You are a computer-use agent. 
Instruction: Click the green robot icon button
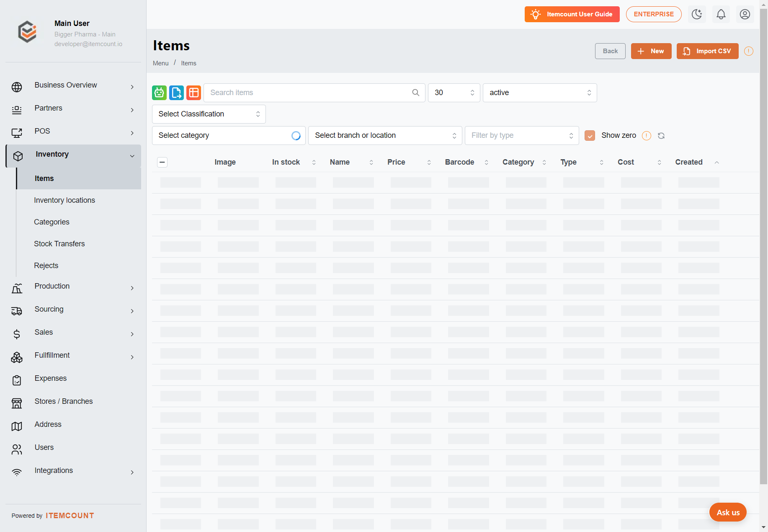click(159, 93)
